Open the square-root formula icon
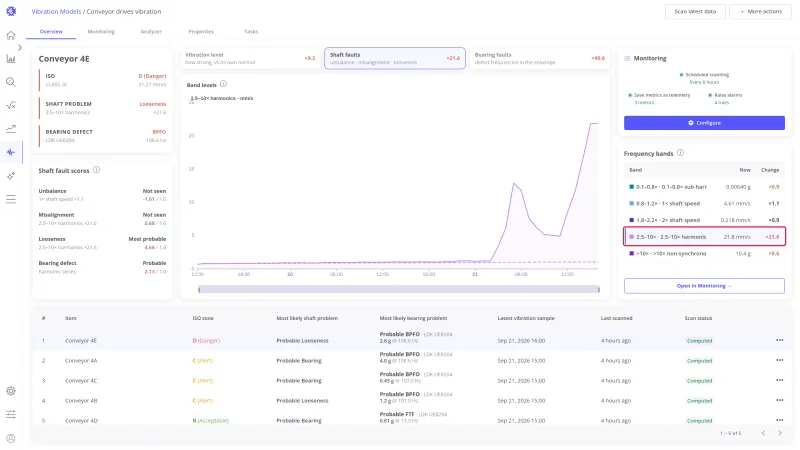Screen dimensions: 800x450 pyautogui.click(x=11, y=106)
